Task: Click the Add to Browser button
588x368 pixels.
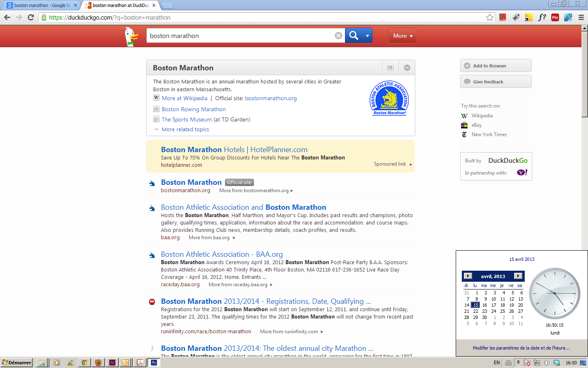Action: [x=496, y=65]
